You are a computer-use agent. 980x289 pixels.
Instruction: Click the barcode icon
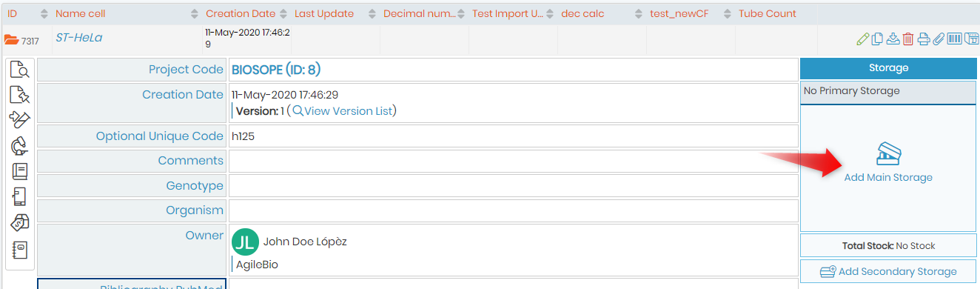click(954, 39)
